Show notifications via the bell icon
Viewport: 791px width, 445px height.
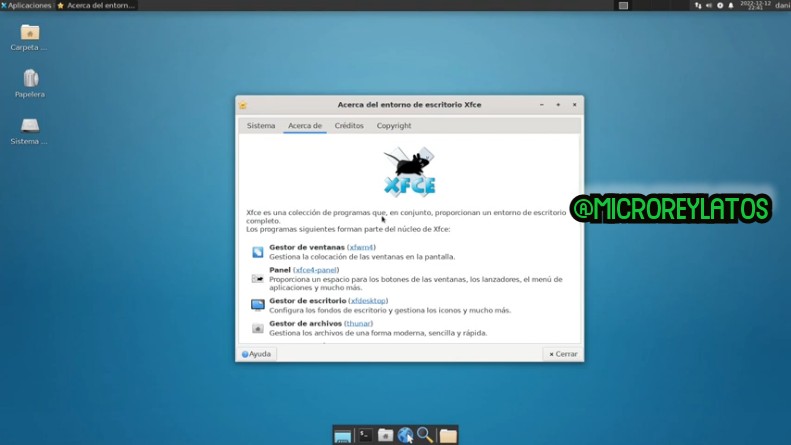[730, 6]
